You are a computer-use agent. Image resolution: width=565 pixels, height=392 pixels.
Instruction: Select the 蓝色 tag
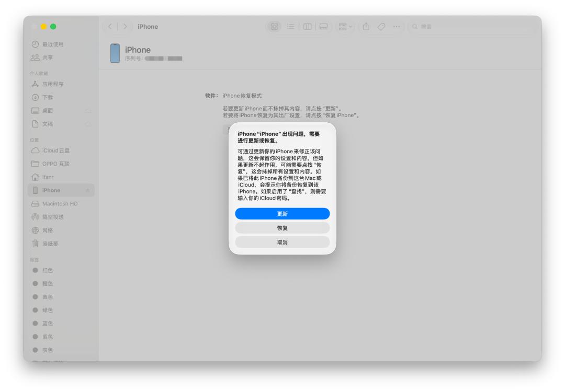click(61, 324)
